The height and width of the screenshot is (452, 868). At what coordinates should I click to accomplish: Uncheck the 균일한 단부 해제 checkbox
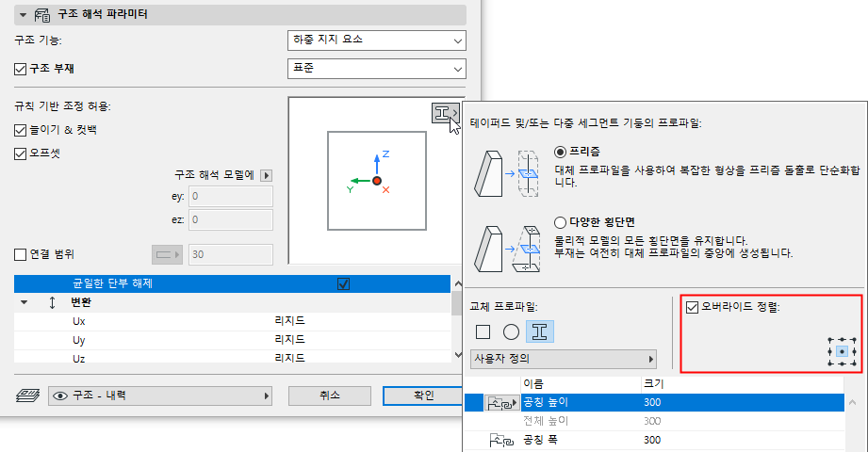tap(343, 283)
